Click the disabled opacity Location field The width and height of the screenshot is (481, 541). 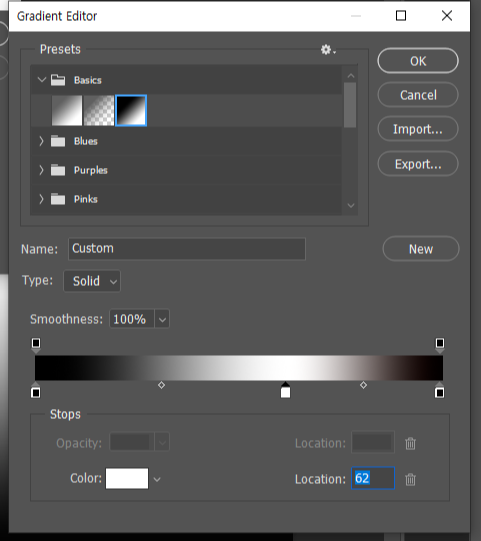[373, 442]
